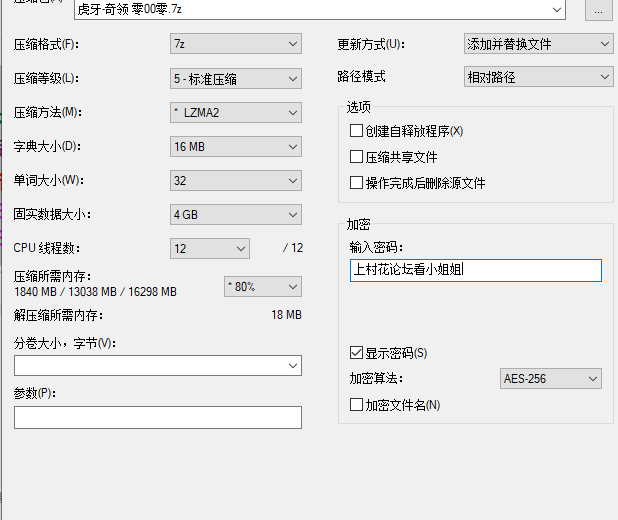The height and width of the screenshot is (520, 618).
Task: Click the 参数 input field
Action: tap(157, 417)
